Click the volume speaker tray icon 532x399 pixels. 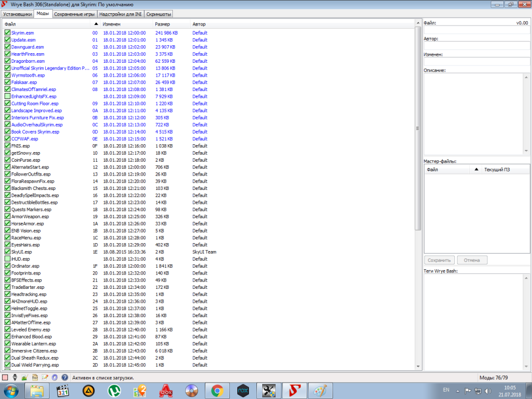tap(488, 391)
